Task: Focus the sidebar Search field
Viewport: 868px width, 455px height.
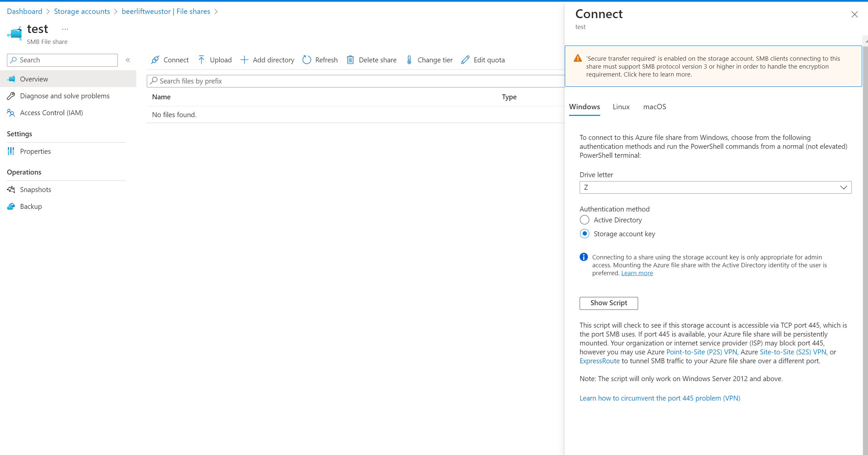Action: (62, 60)
